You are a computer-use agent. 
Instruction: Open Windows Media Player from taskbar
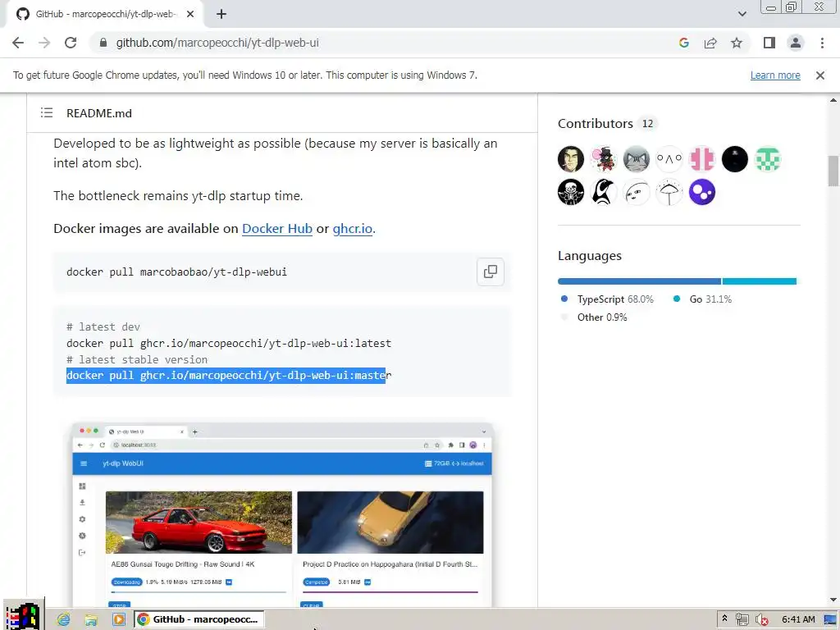(118, 619)
